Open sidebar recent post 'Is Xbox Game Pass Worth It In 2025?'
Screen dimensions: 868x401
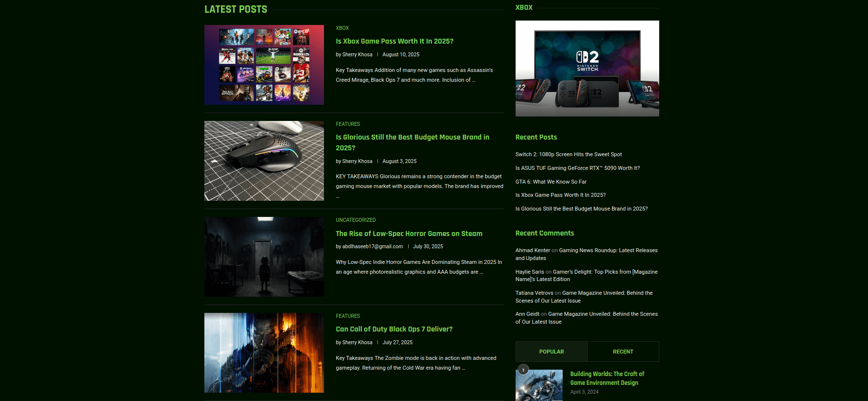coord(561,195)
